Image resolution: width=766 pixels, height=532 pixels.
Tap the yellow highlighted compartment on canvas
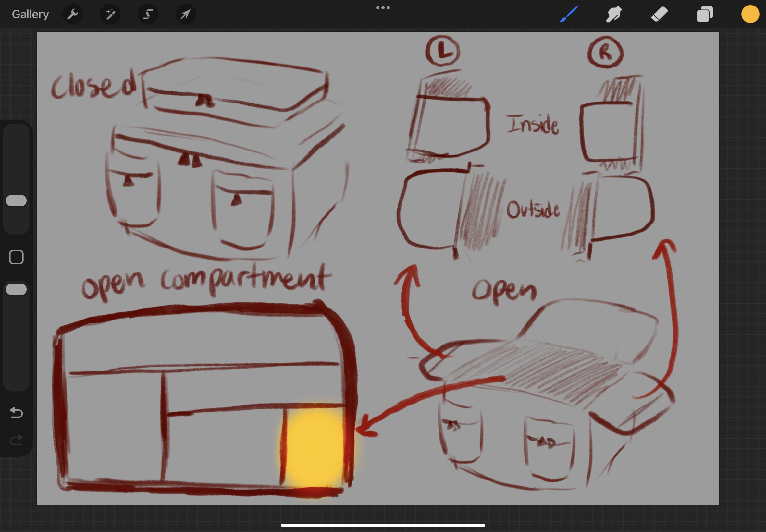pos(315,447)
